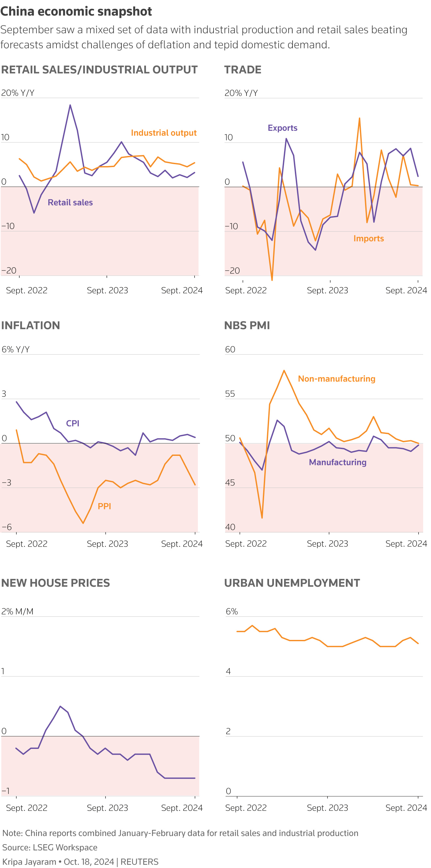Click the "REUTERS" credit text
This screenshot has height=868, width=431.
(139, 861)
